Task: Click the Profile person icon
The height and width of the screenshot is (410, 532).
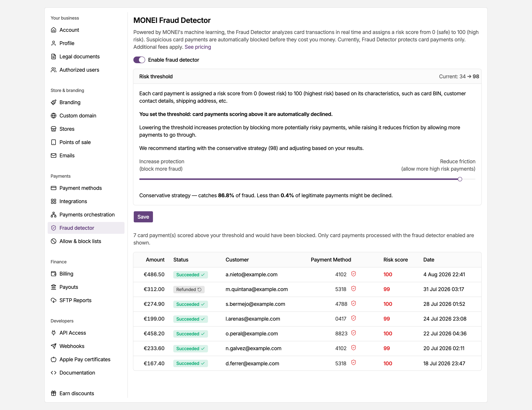Action: coord(54,43)
